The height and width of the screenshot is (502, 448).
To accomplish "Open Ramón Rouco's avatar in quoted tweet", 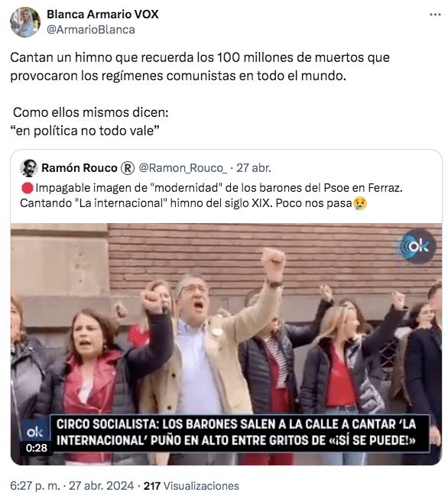I will point(29,168).
